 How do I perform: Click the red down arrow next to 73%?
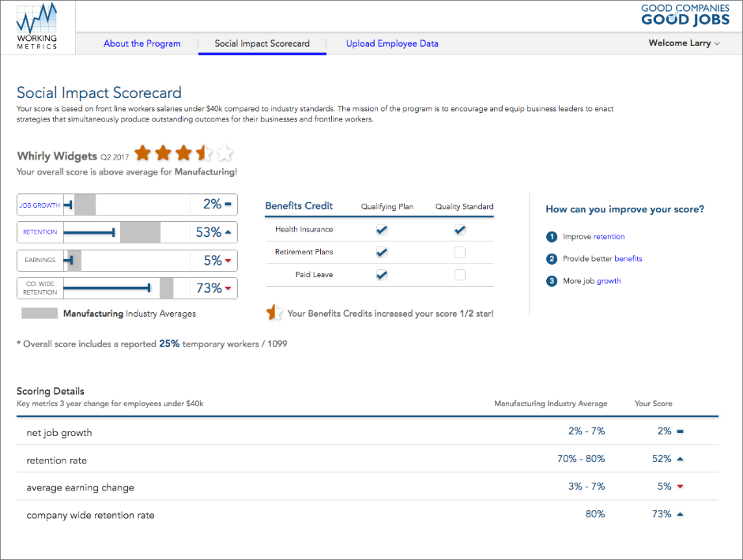[228, 288]
